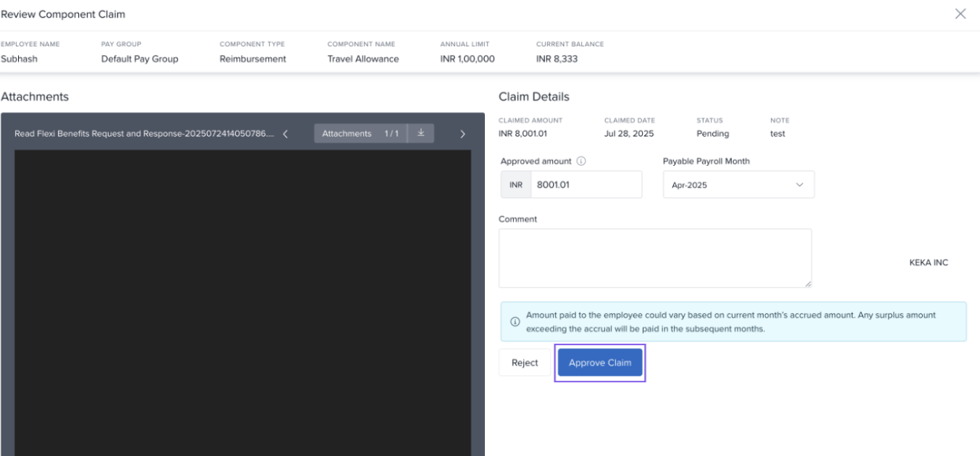The width and height of the screenshot is (980, 456).
Task: Reject the claim
Action: tap(525, 363)
